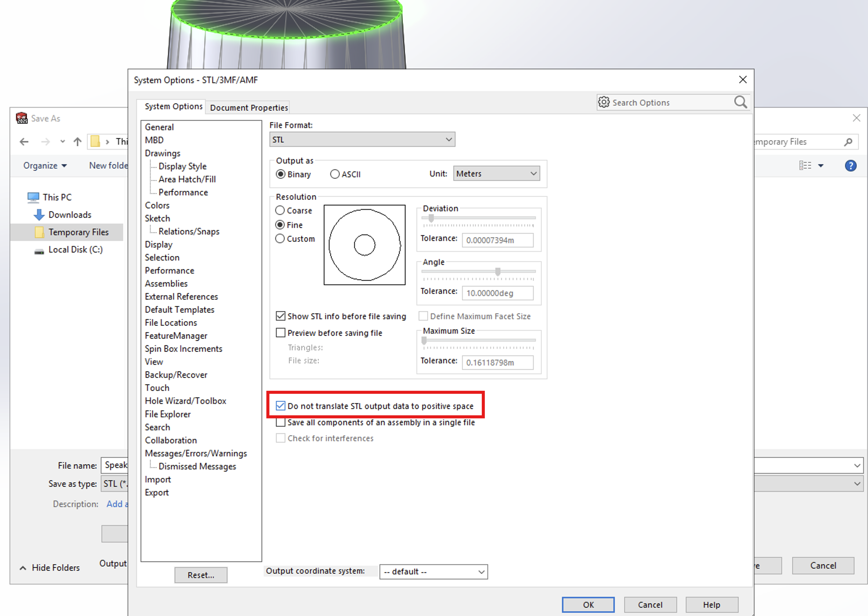Viewport: 868px width, 616px height.
Task: Select Relations/Snaps under Sketch
Action: (189, 232)
